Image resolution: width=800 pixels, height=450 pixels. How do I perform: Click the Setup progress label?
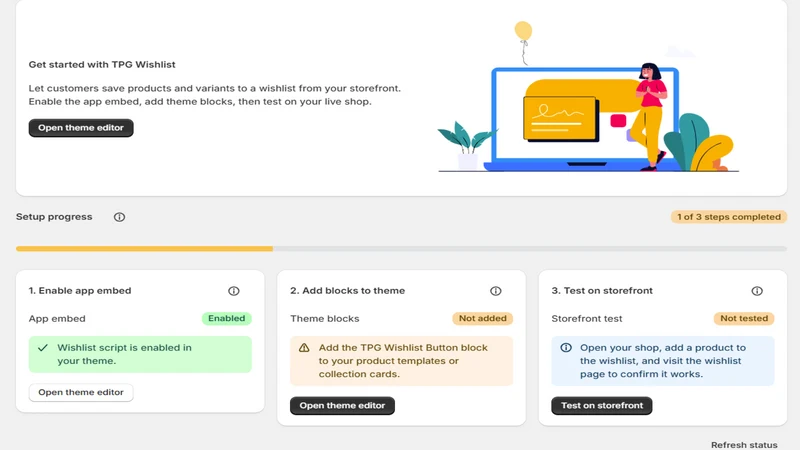pyautogui.click(x=54, y=217)
